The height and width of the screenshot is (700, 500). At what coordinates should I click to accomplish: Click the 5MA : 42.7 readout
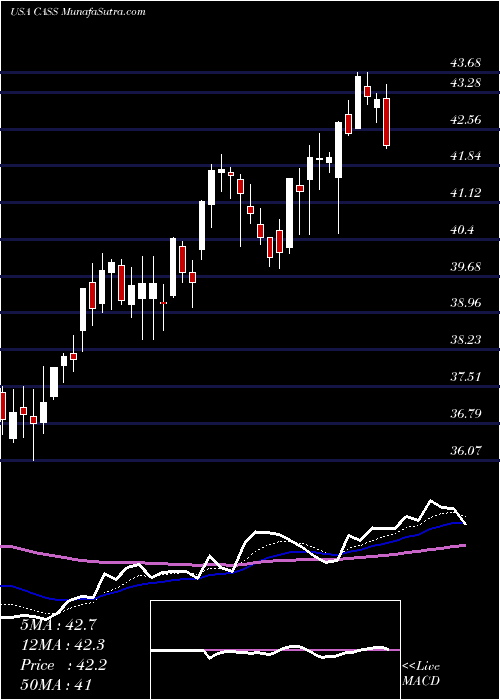click(x=58, y=625)
